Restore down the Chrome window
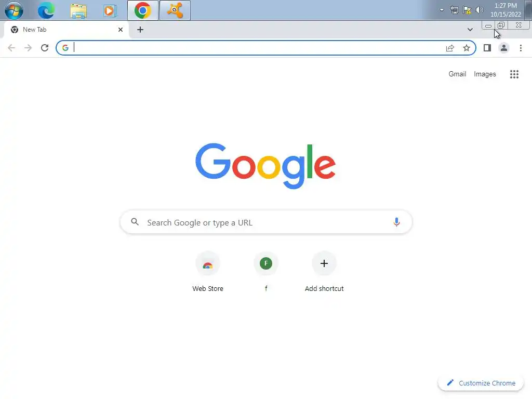 click(x=501, y=25)
